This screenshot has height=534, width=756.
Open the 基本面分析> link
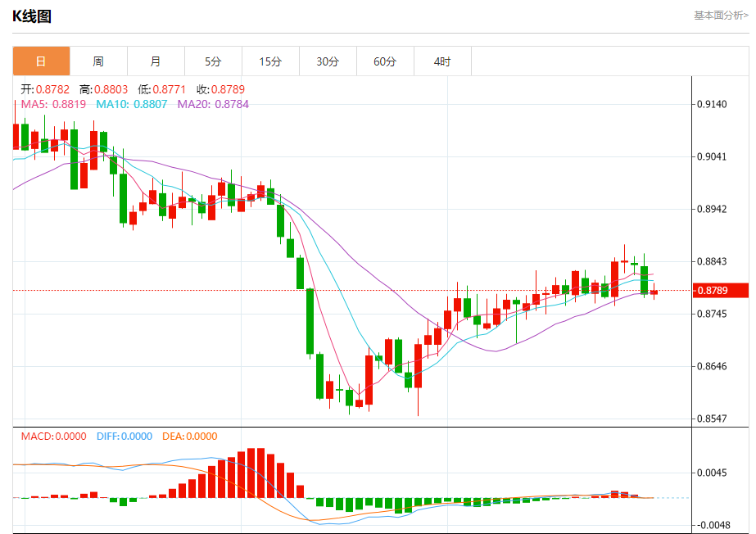point(721,16)
